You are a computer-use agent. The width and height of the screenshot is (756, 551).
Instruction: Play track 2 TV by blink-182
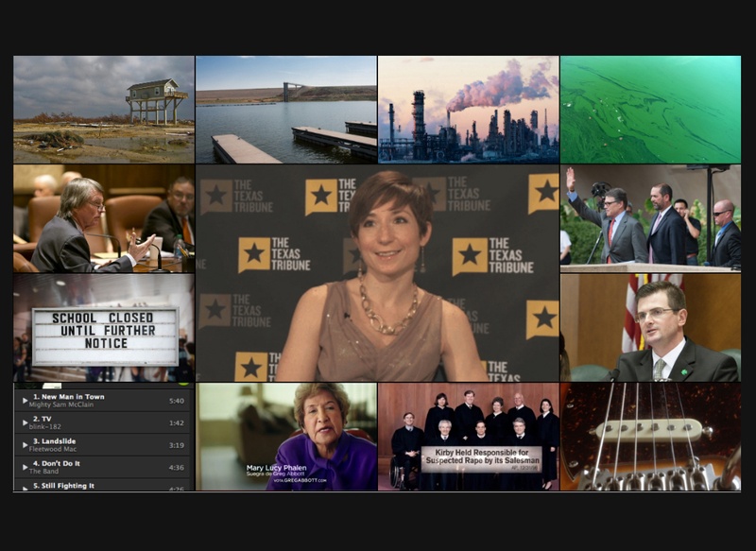[x=25, y=422]
